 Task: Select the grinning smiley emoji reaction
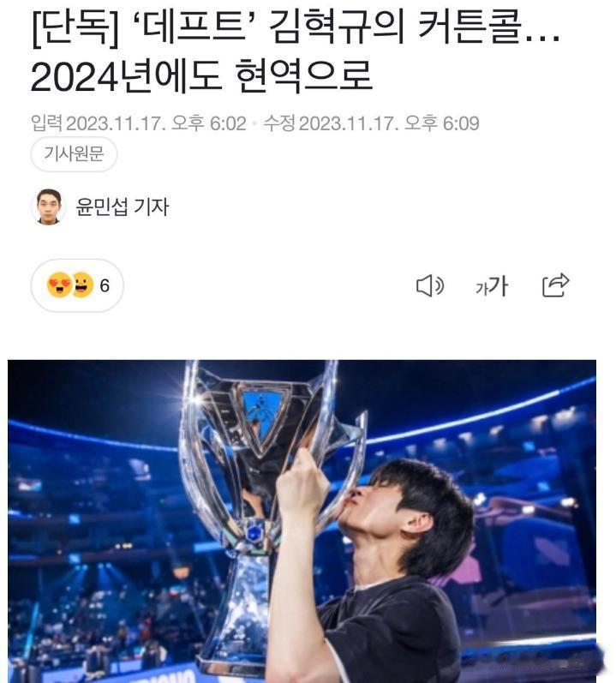pos(83,285)
